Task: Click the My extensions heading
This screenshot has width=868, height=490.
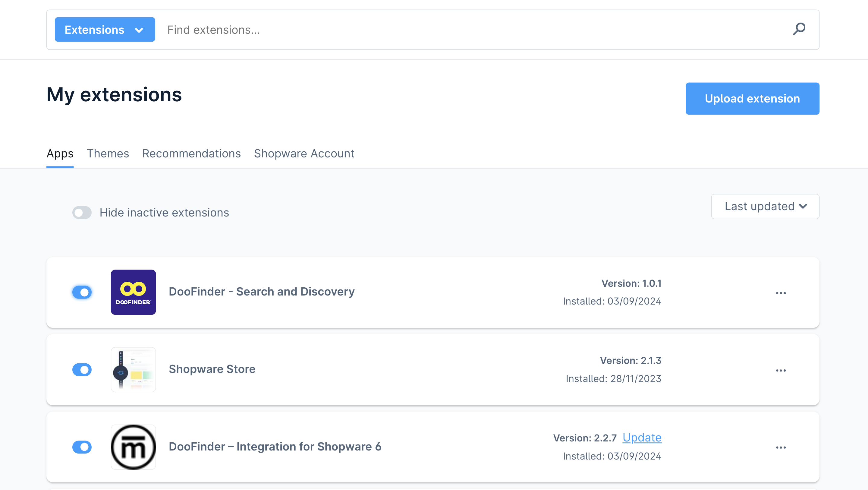Action: coord(114,95)
